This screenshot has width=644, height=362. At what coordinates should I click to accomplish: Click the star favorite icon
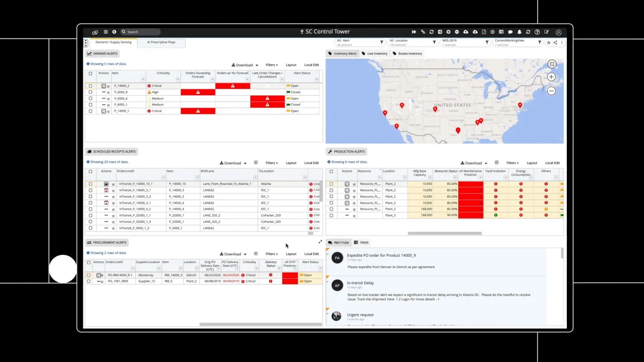548,42
